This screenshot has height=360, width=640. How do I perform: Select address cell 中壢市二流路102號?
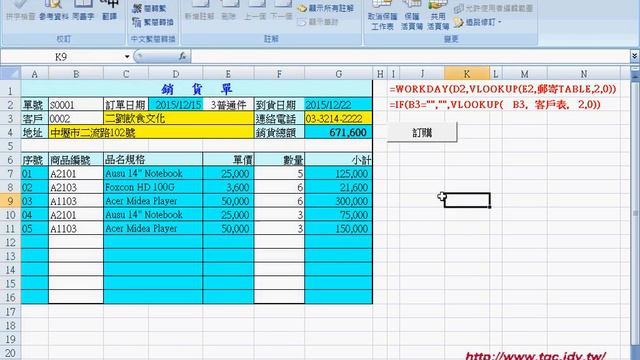pyautogui.click(x=151, y=133)
